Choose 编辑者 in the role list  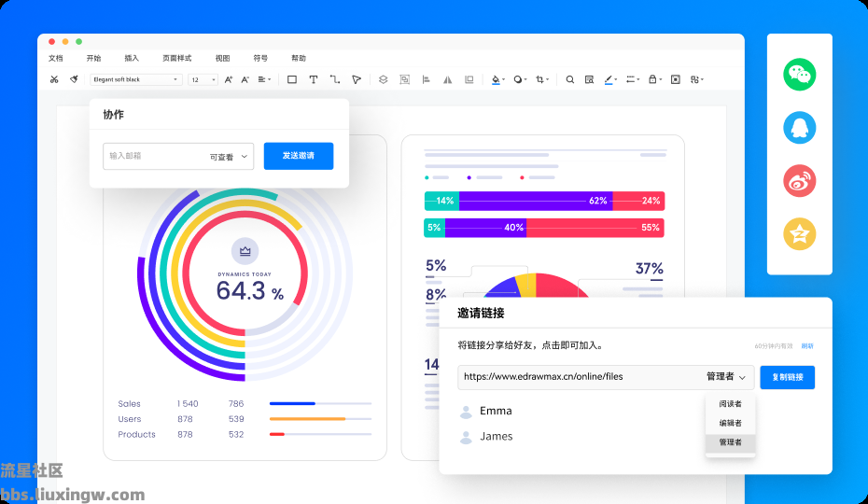pos(730,423)
